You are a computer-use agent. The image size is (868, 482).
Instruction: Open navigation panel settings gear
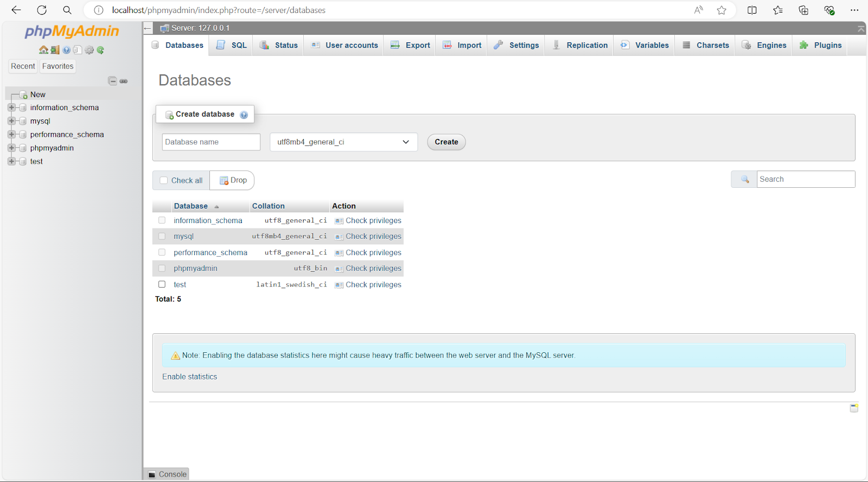pos(89,50)
